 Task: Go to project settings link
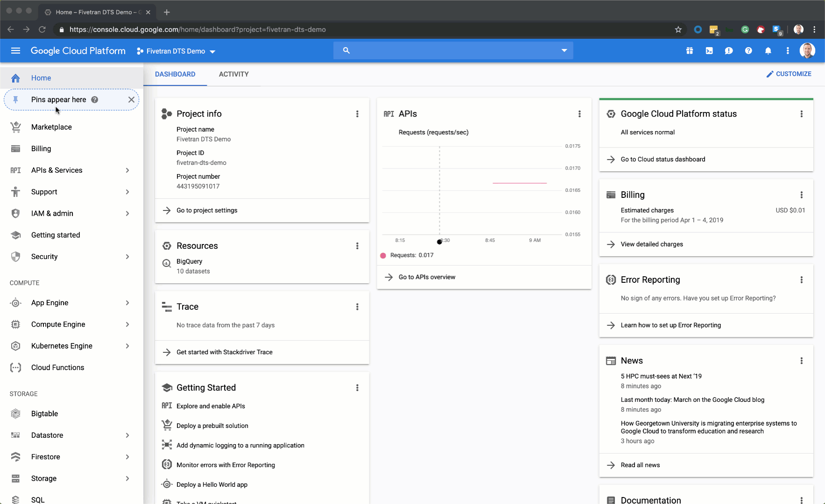(207, 210)
